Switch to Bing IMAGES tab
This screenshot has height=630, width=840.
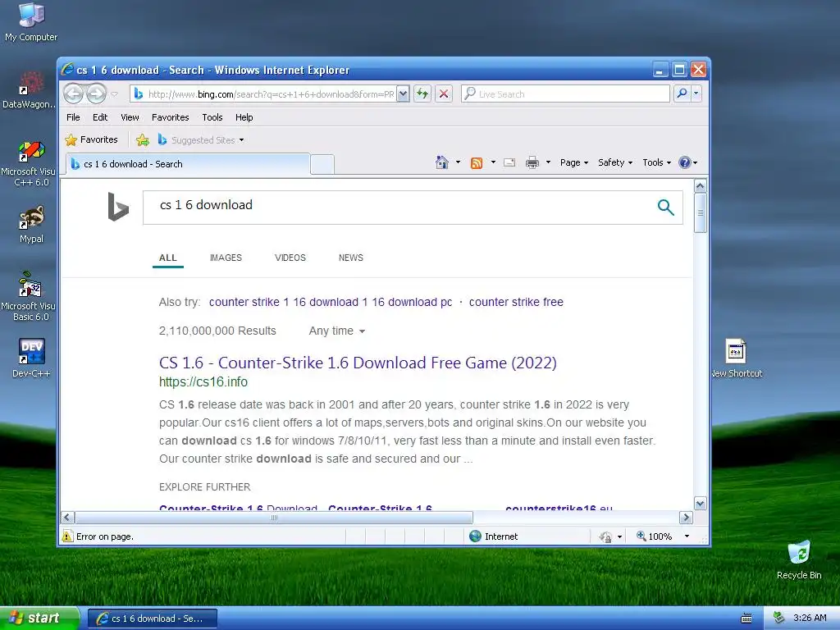pos(226,258)
